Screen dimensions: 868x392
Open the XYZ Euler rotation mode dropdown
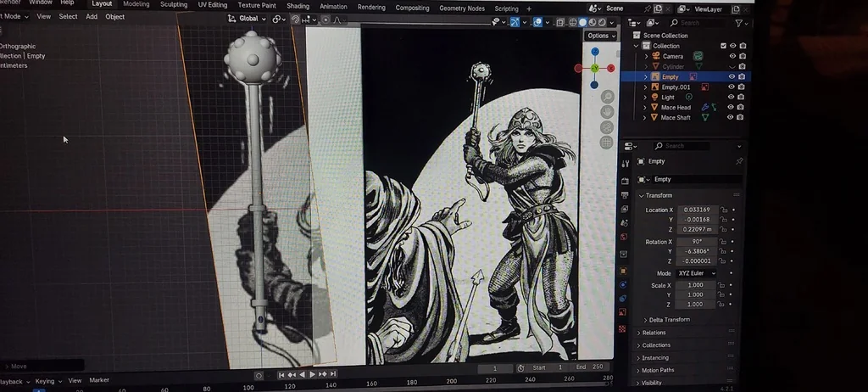[696, 273]
